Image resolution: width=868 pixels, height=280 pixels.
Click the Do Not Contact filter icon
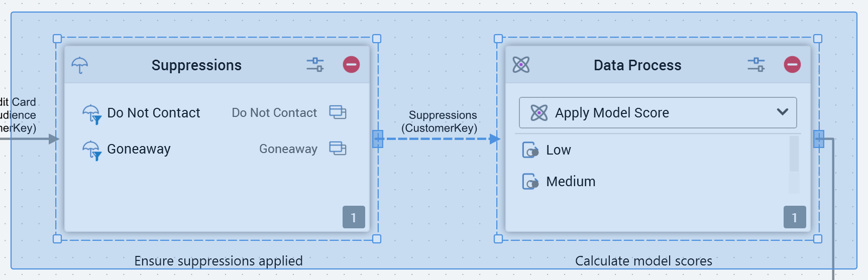coord(91,114)
